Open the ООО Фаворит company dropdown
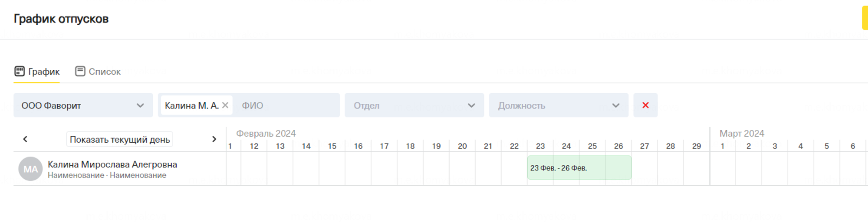The height and width of the screenshot is (223, 868). point(83,105)
